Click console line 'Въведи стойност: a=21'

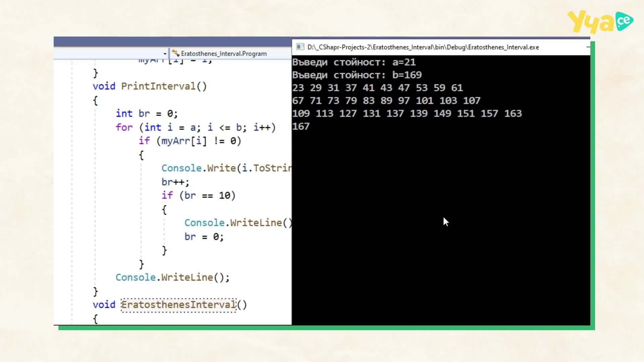point(354,62)
